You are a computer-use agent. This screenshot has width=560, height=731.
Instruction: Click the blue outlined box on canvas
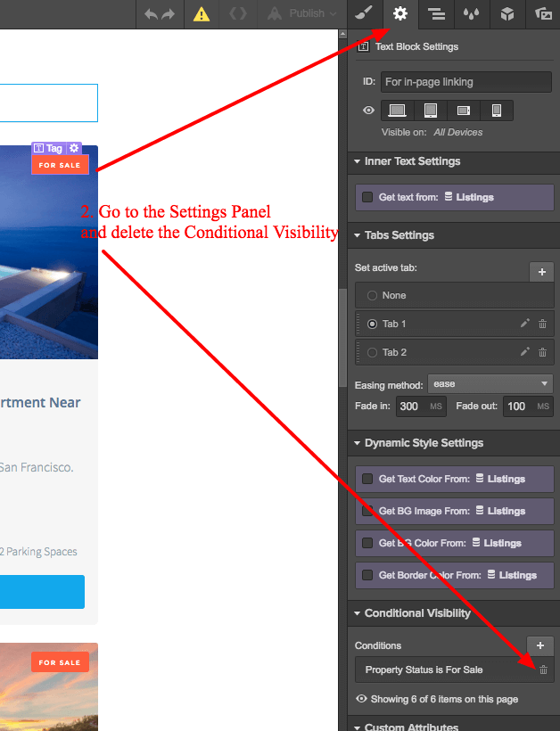click(x=48, y=103)
